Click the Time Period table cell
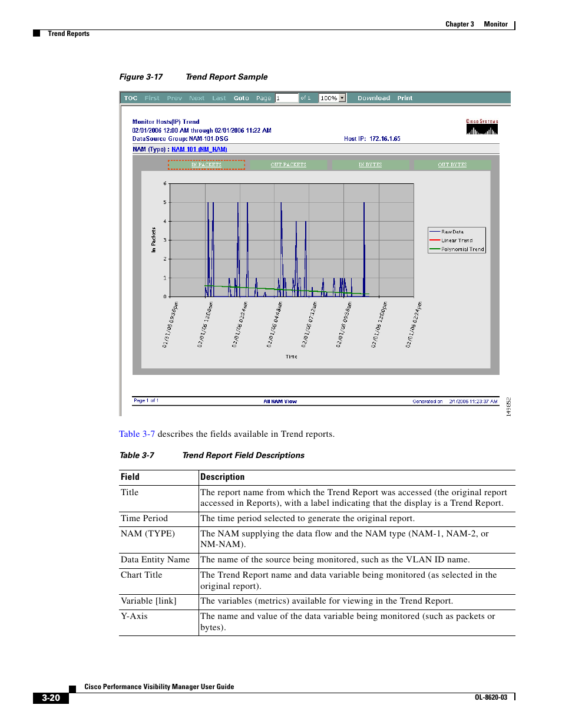The image size is (562, 728). pyautogui.click(x=144, y=518)
